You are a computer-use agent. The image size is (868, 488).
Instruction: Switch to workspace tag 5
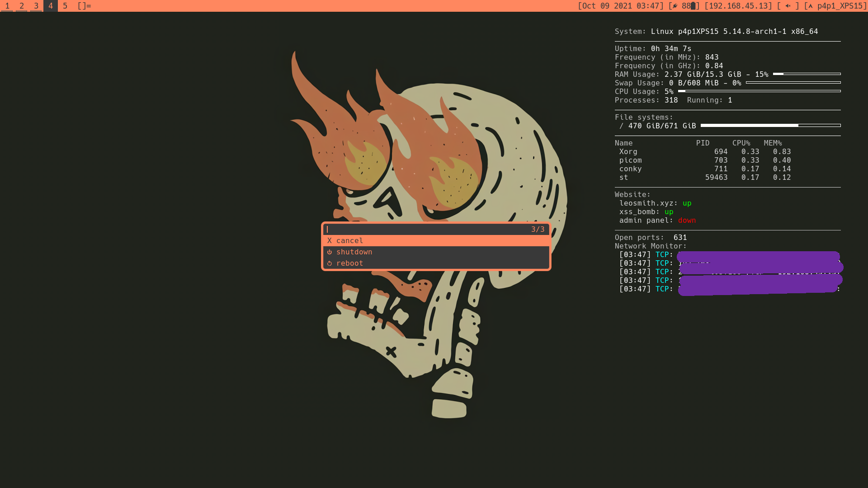point(65,6)
